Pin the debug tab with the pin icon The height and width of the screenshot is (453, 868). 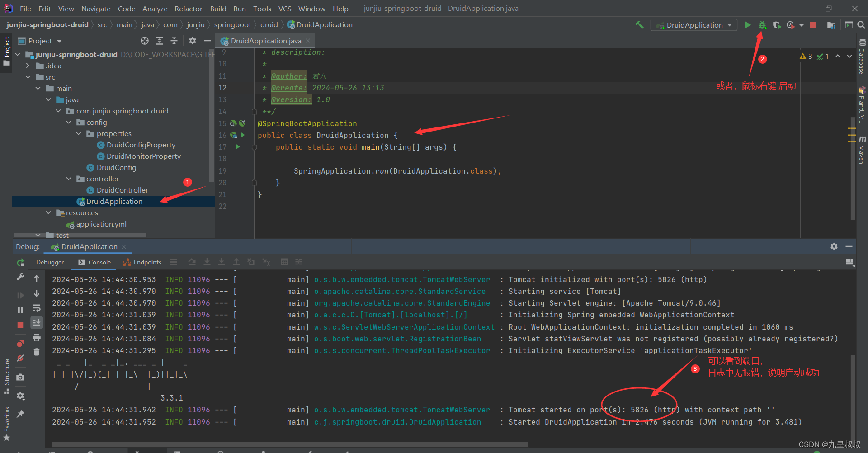tap(20, 414)
